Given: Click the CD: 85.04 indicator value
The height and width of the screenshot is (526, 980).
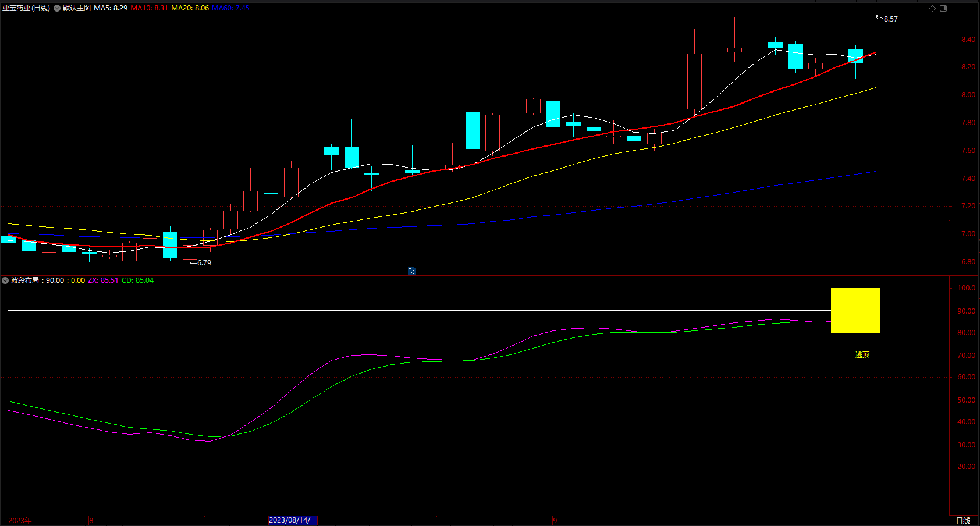Looking at the screenshot, I should (x=138, y=280).
